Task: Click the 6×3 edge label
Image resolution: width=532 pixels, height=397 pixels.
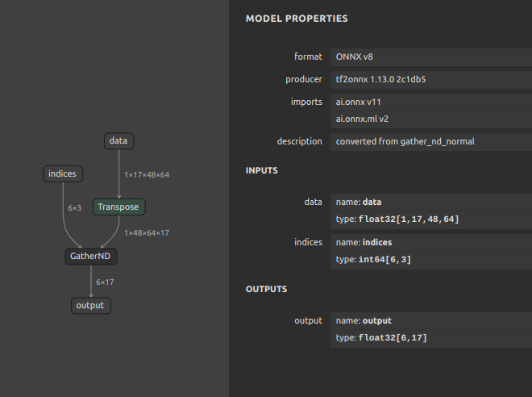Action: 75,208
